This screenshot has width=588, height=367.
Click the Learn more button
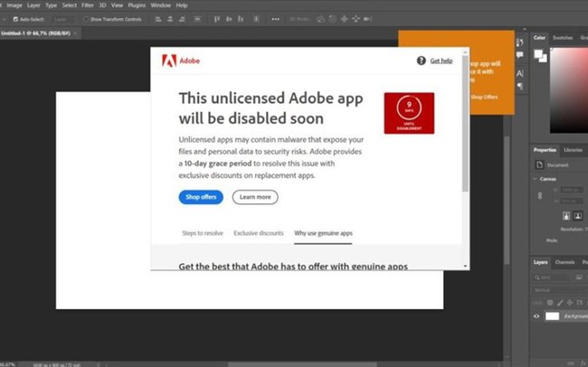pos(255,197)
